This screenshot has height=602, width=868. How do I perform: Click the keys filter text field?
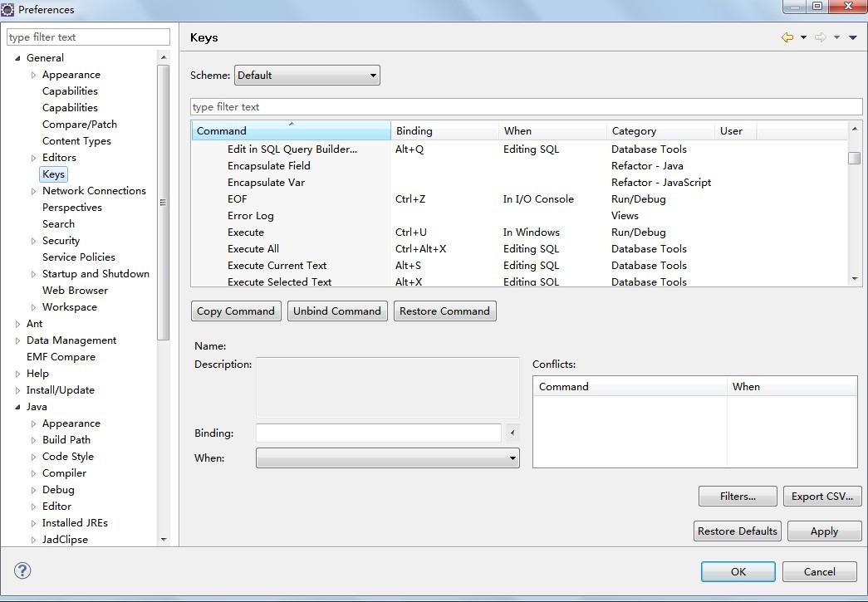(x=526, y=107)
